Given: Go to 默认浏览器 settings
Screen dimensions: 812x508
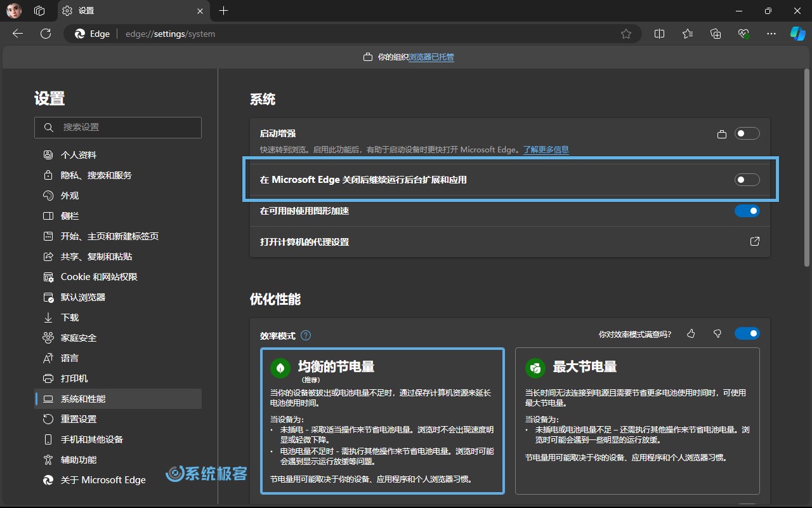Looking at the screenshot, I should (118, 297).
